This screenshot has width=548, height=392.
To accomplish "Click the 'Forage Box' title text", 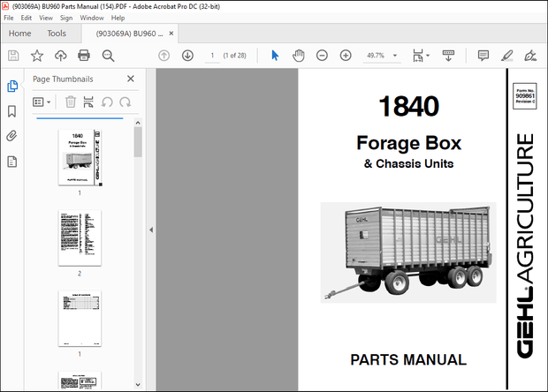I will point(409,143).
